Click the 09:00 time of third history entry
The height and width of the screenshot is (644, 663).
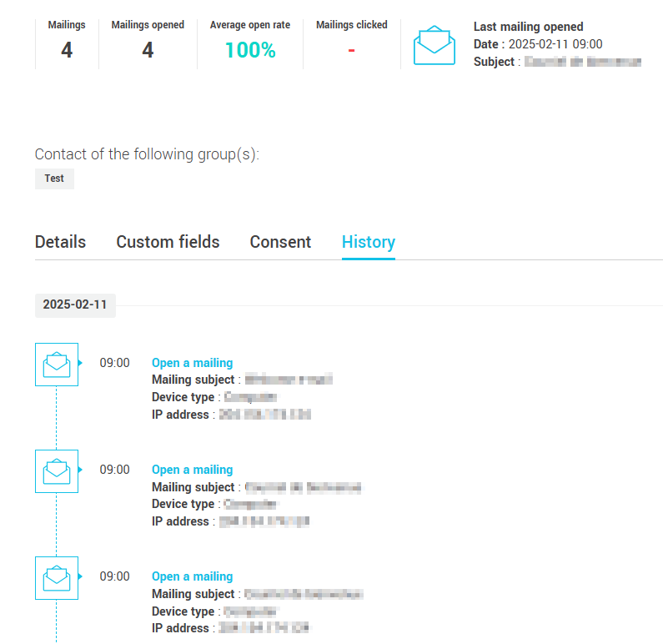114,576
